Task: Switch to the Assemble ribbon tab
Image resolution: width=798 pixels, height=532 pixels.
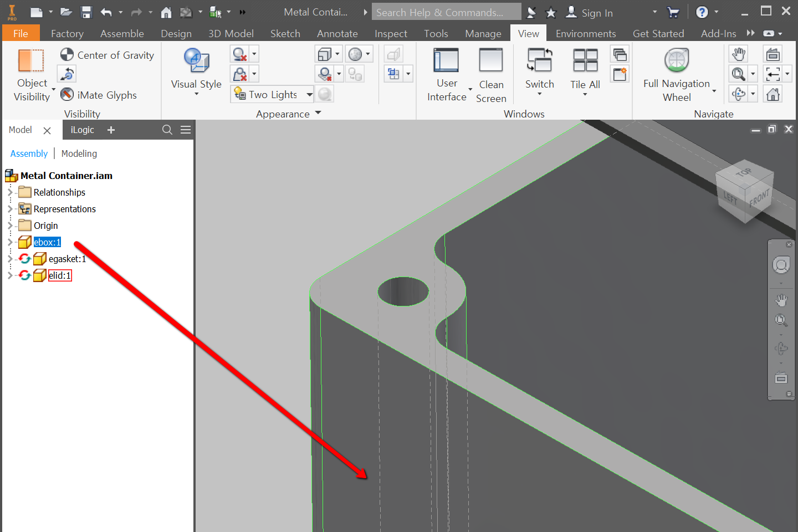Action: [122, 33]
